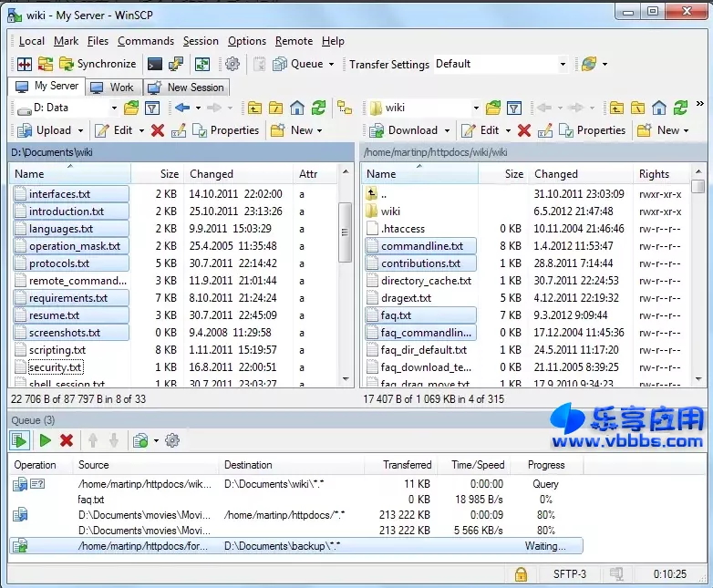Image resolution: width=713 pixels, height=588 pixels.
Task: Open the terminal console icon
Action: tap(155, 64)
